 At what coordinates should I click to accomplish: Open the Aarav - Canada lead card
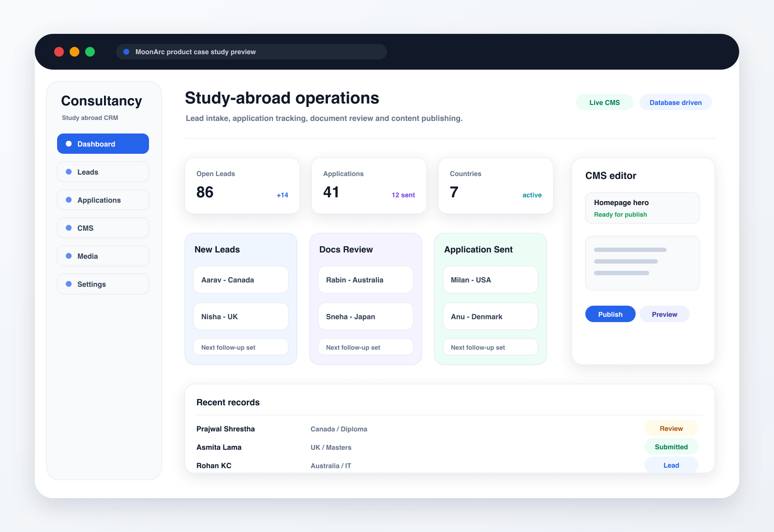tap(241, 280)
